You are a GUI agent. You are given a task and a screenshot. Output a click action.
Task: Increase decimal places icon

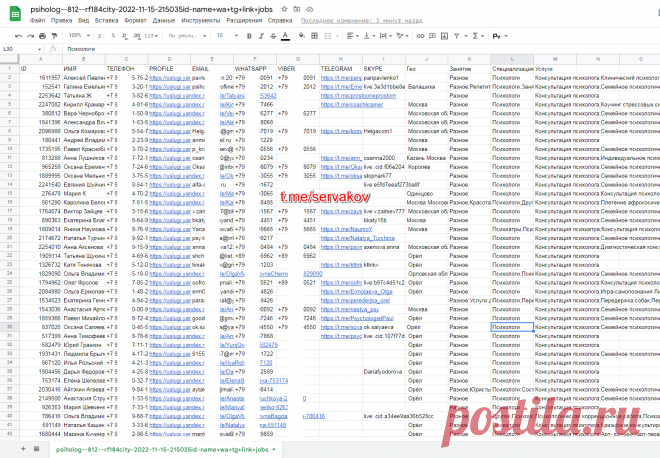137,36
